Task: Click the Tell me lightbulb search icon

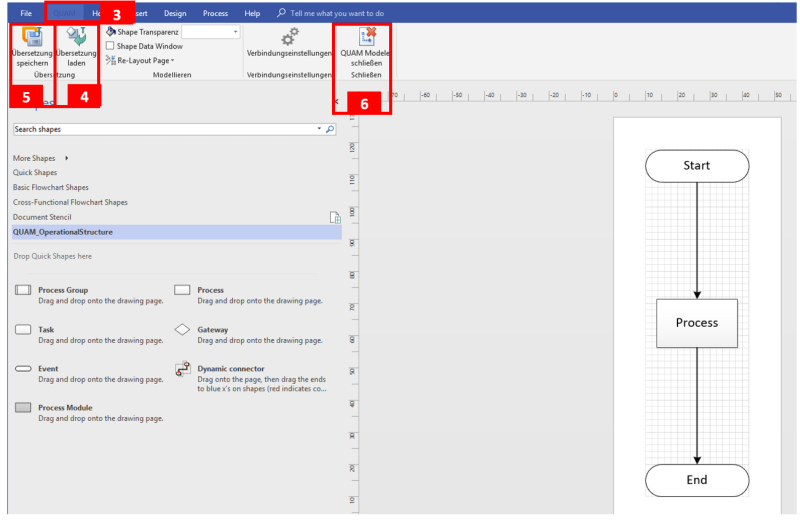Action: tap(281, 13)
